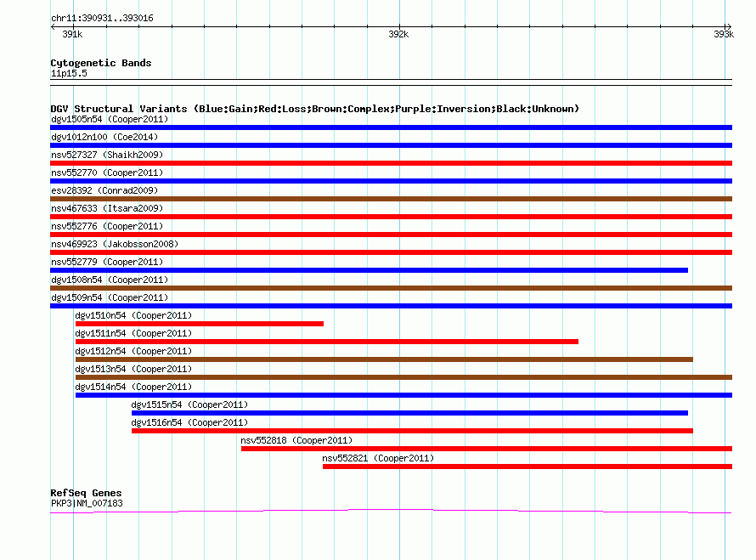The height and width of the screenshot is (560, 756).
Task: Click the dgv1505n54 (Cooper2011) label
Action: click(x=110, y=119)
